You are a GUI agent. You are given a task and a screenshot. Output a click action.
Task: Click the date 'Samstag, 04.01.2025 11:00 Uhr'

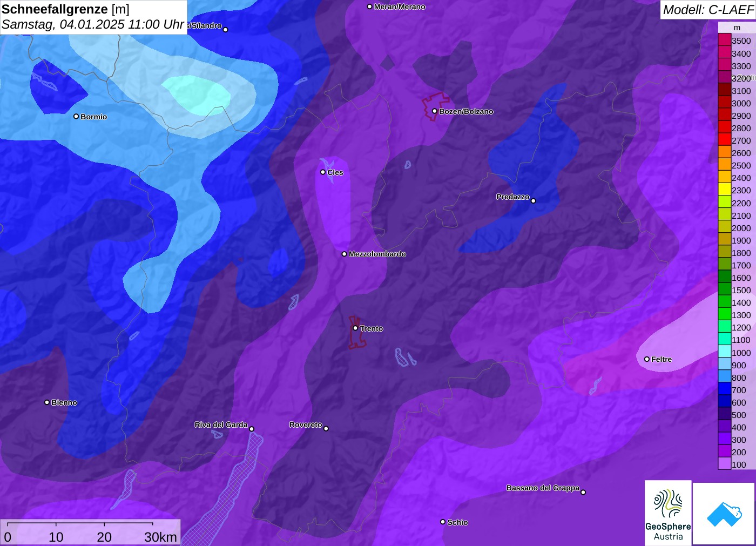[93, 24]
